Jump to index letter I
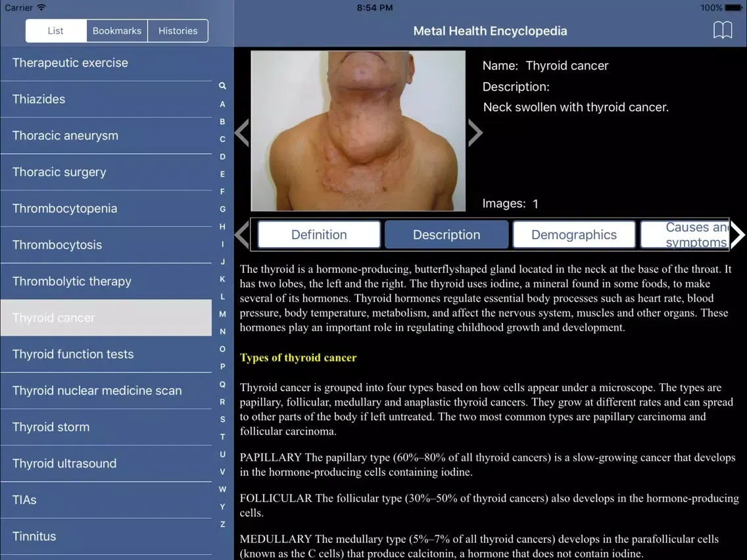This screenshot has height=560, width=747. pyautogui.click(x=222, y=245)
